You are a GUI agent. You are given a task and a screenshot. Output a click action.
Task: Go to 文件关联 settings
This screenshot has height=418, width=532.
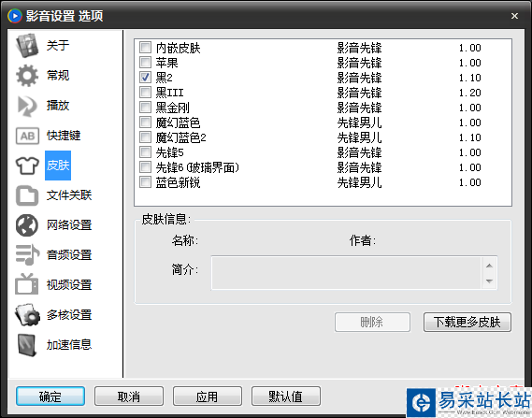point(69,195)
